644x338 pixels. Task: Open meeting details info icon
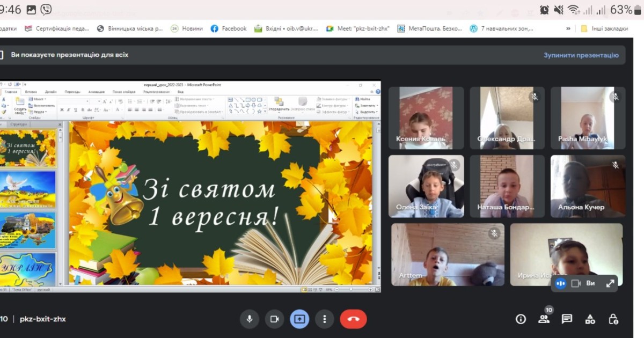pos(521,319)
